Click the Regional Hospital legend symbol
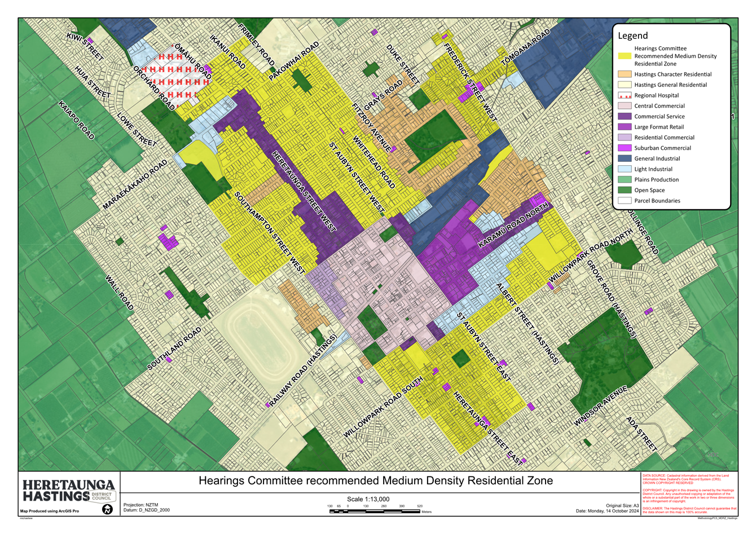The height and width of the screenshot is (534, 756). click(x=624, y=95)
